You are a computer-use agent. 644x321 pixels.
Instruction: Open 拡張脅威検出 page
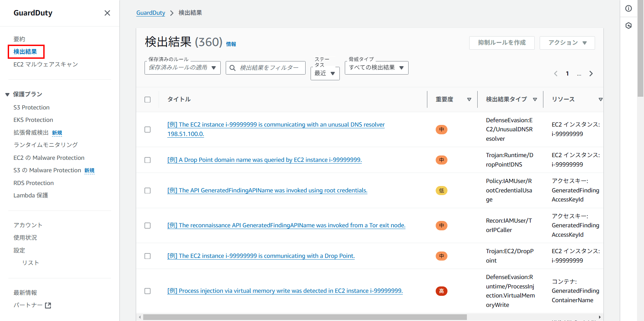pos(31,133)
